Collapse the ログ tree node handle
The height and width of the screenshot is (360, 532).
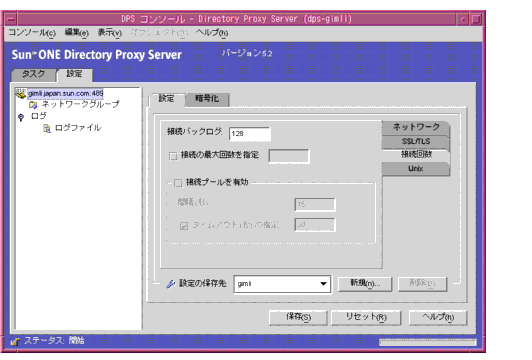(x=21, y=117)
